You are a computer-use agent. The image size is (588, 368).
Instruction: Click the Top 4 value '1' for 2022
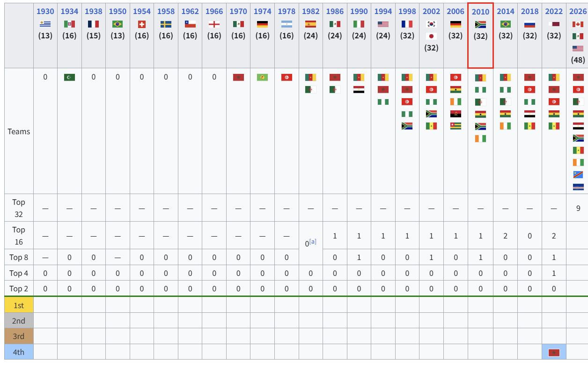[554, 273]
